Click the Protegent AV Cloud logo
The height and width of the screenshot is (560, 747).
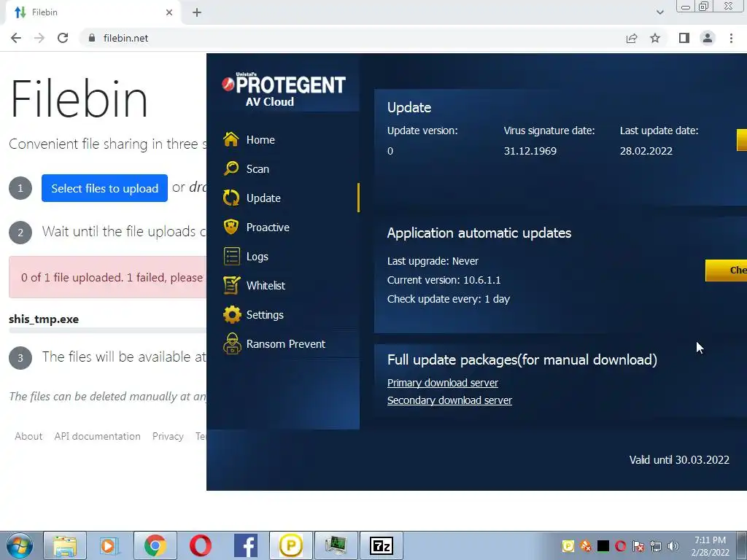pos(283,90)
